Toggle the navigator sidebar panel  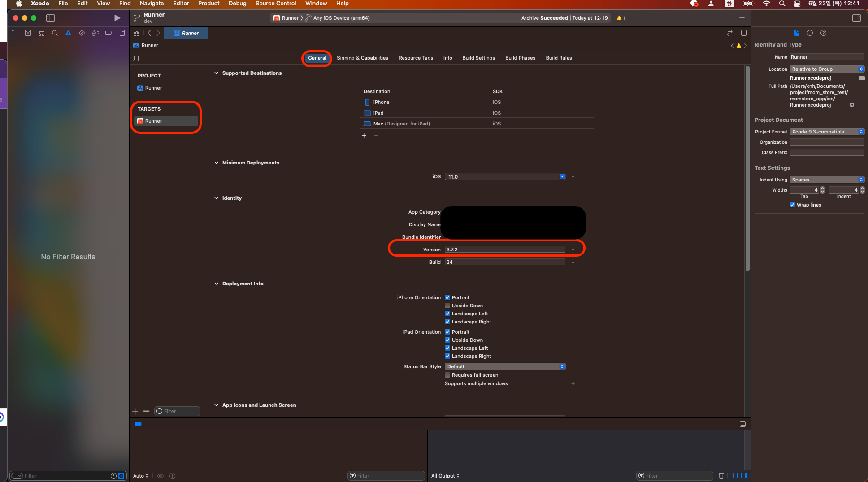(x=51, y=18)
